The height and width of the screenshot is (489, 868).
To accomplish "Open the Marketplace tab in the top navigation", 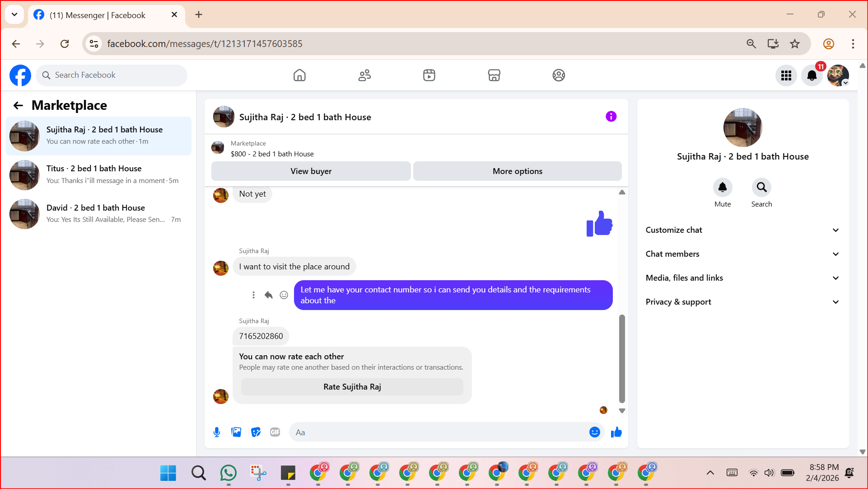I will click(494, 75).
